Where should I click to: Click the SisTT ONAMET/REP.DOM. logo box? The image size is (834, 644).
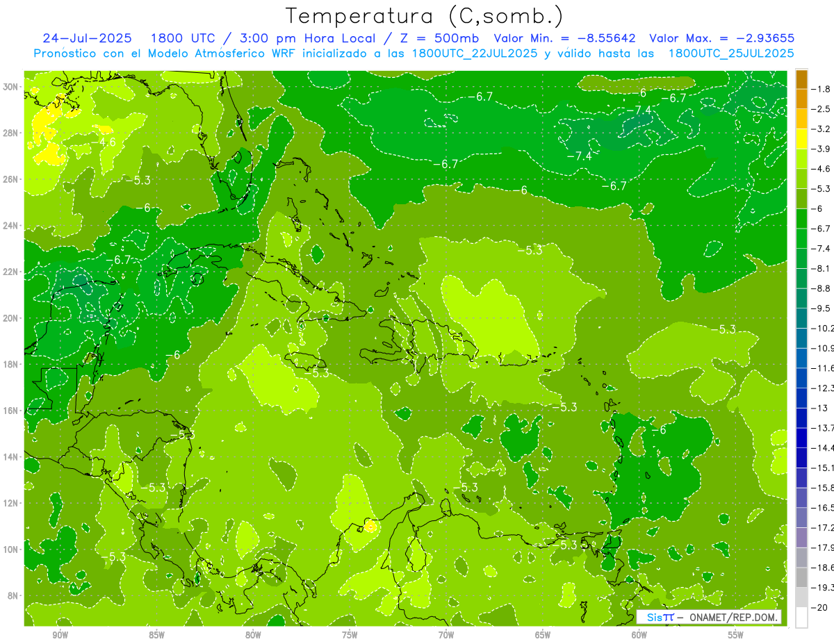709,617
